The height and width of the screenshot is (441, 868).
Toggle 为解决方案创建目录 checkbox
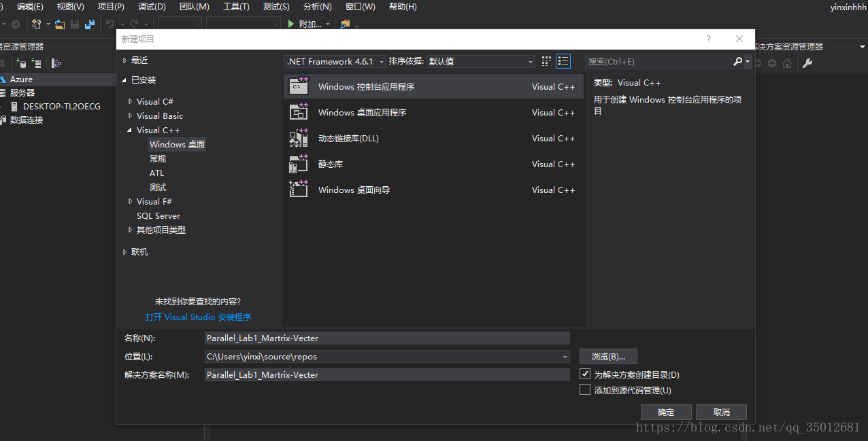pyautogui.click(x=585, y=374)
